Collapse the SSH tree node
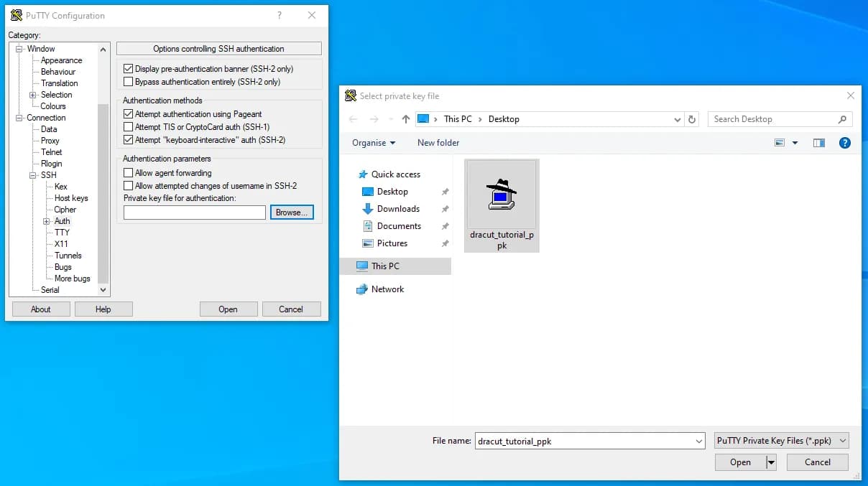Viewport: 868px width, 486px height. pos(33,175)
